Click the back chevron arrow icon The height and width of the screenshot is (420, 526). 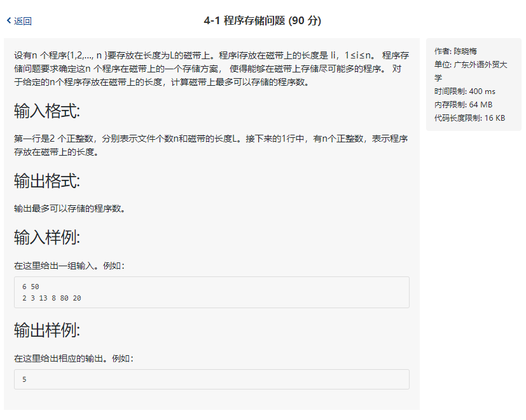[9, 21]
